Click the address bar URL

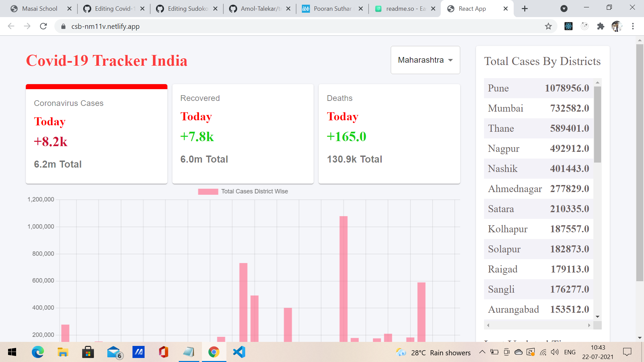click(105, 26)
